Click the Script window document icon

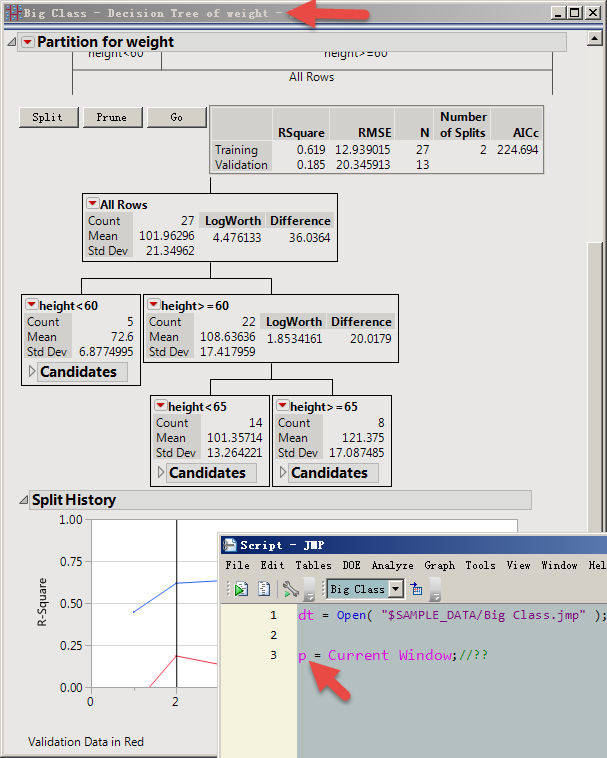tap(229, 545)
